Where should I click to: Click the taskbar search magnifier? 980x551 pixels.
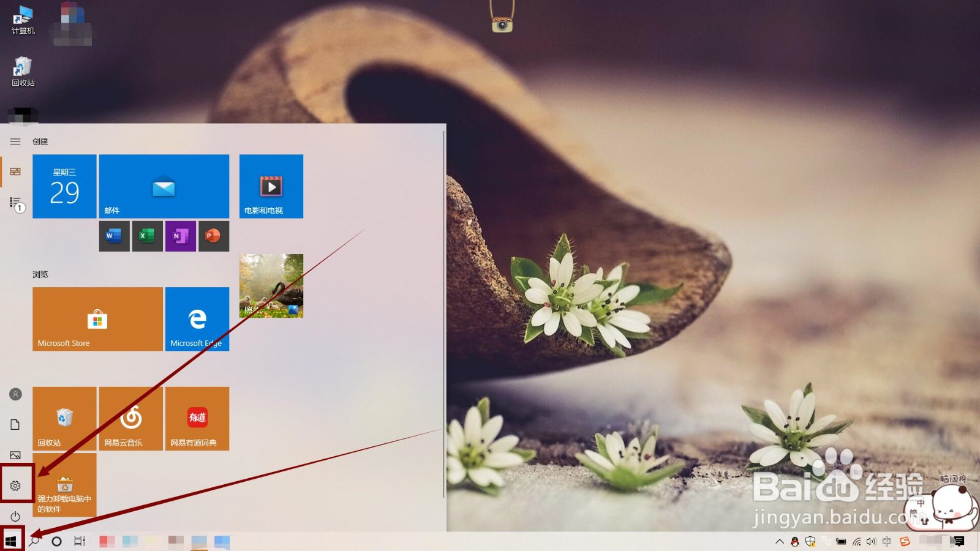tap(34, 541)
